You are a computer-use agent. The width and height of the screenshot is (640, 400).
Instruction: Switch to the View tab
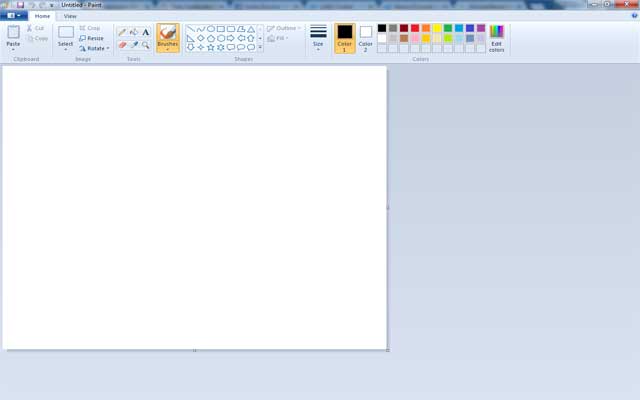(x=70, y=16)
